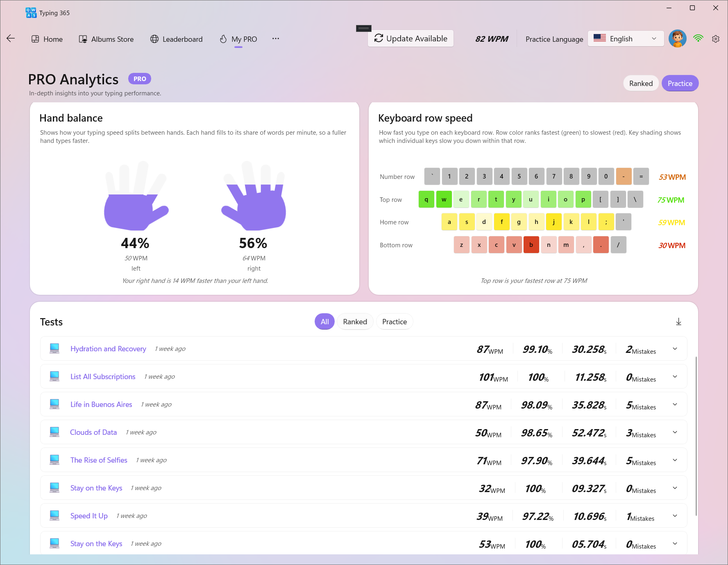728x565 pixels.
Task: Click the small dark handle above Update Available
Action: pos(364,28)
